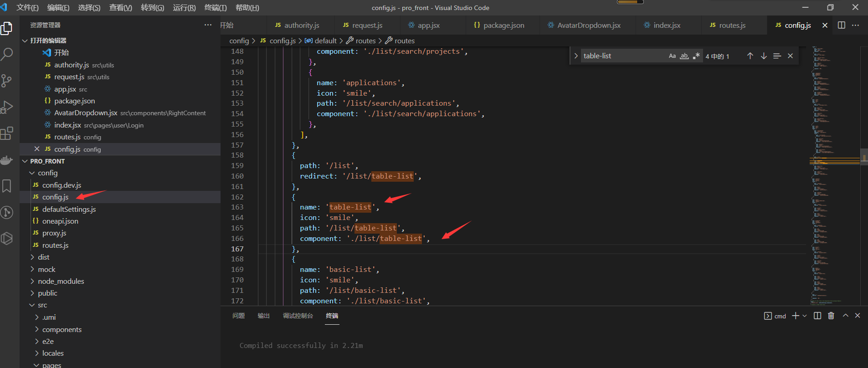Image resolution: width=868 pixels, height=368 pixels.
Task: Open defaultSettings.js in explorer tree
Action: point(120,209)
